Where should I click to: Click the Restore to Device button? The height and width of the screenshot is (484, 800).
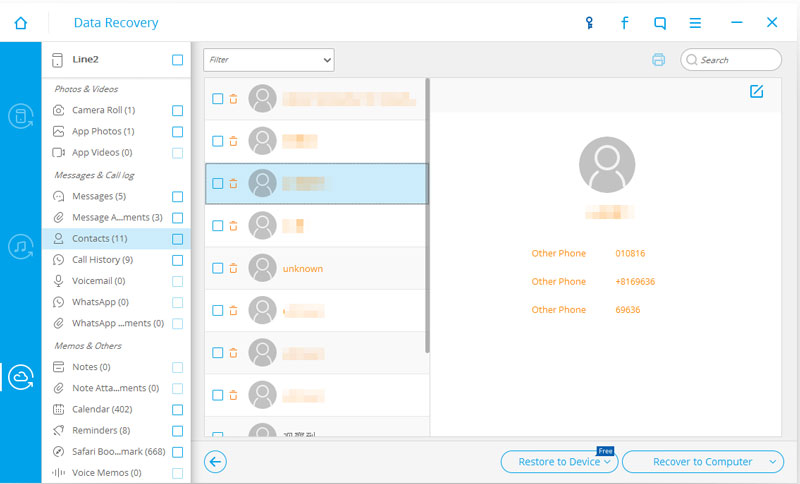coord(559,462)
